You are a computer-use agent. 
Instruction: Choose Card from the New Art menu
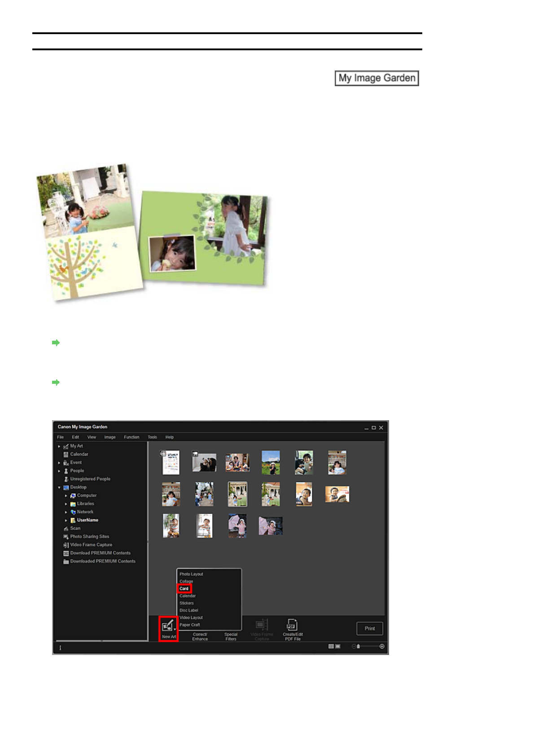pos(184,589)
